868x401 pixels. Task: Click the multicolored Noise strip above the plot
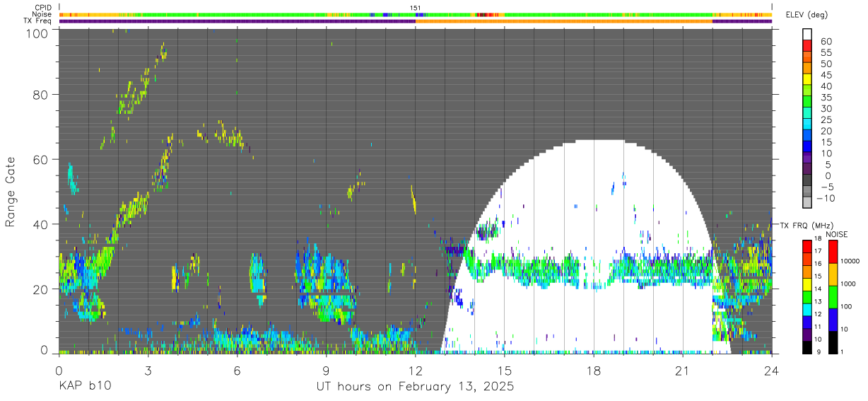[416, 14]
